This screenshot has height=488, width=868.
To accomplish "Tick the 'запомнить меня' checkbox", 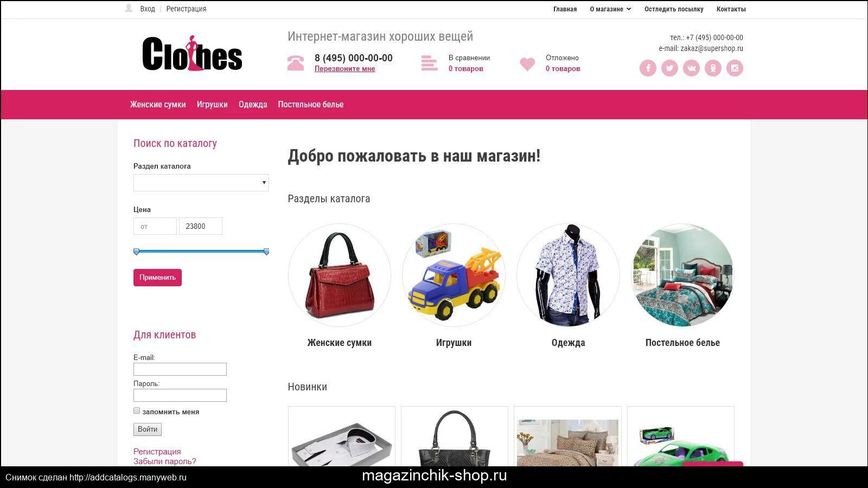I will pyautogui.click(x=137, y=411).
